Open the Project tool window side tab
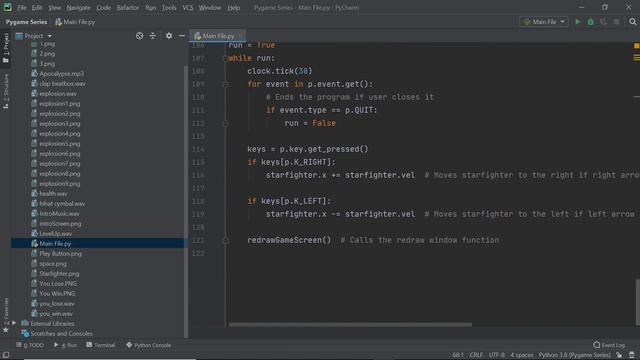The image size is (640, 360). pos(6,48)
